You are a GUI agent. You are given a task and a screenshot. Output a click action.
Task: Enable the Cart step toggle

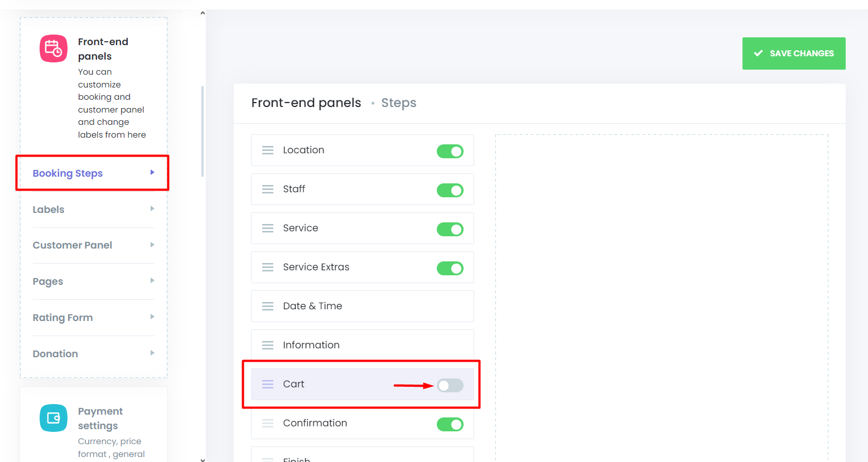click(x=450, y=385)
